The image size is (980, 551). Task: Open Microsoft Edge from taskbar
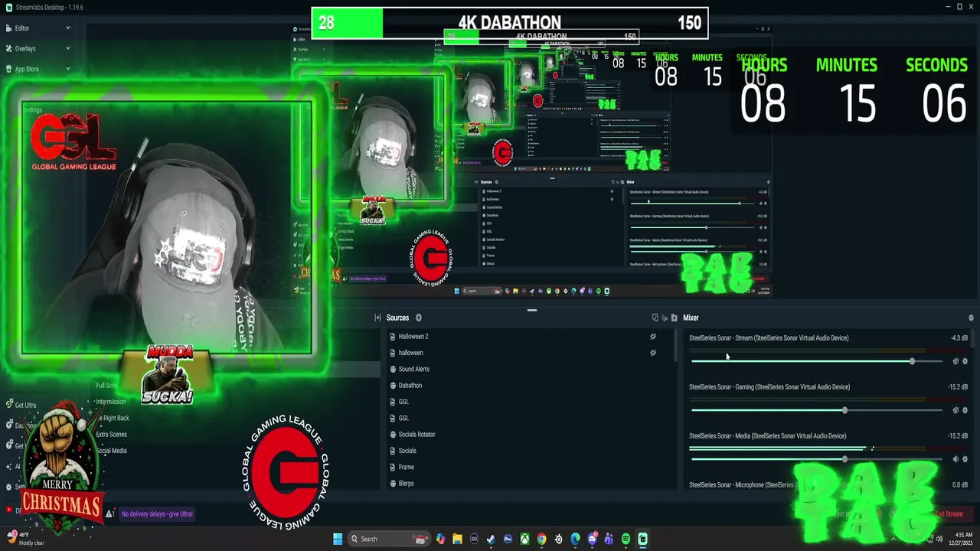[575, 539]
